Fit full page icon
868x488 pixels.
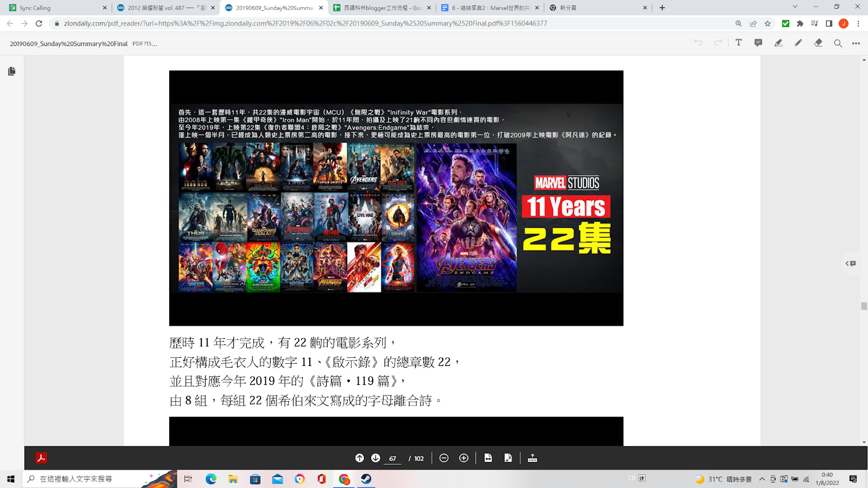point(508,458)
